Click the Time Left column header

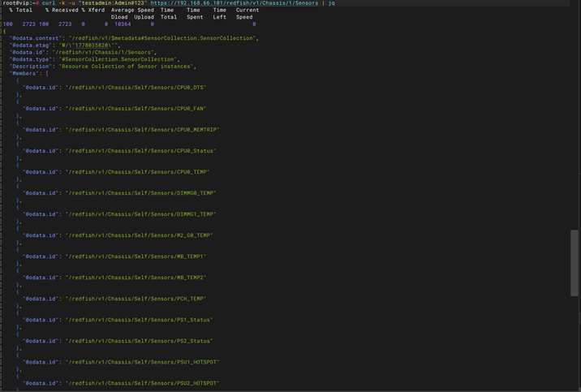point(219,13)
